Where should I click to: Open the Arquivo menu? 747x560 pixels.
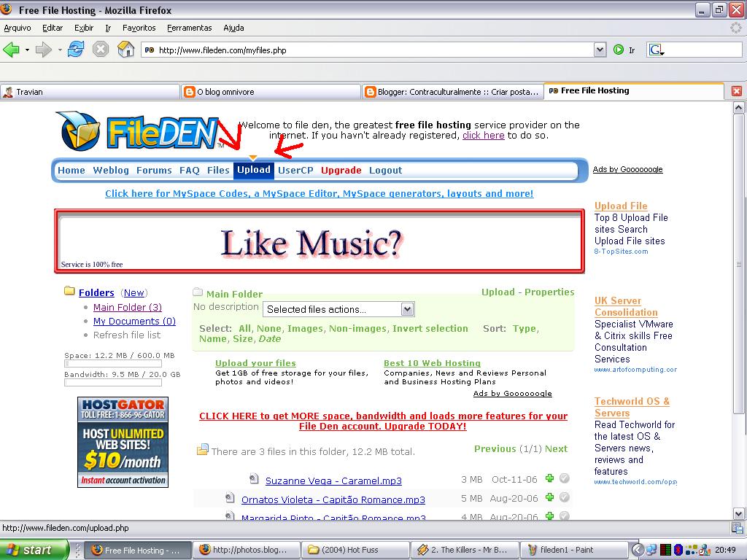18,28
